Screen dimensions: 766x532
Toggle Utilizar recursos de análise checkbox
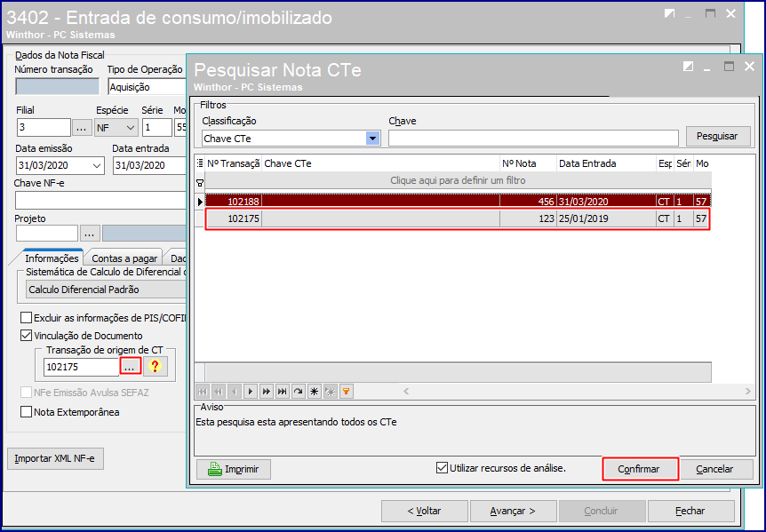coord(442,467)
